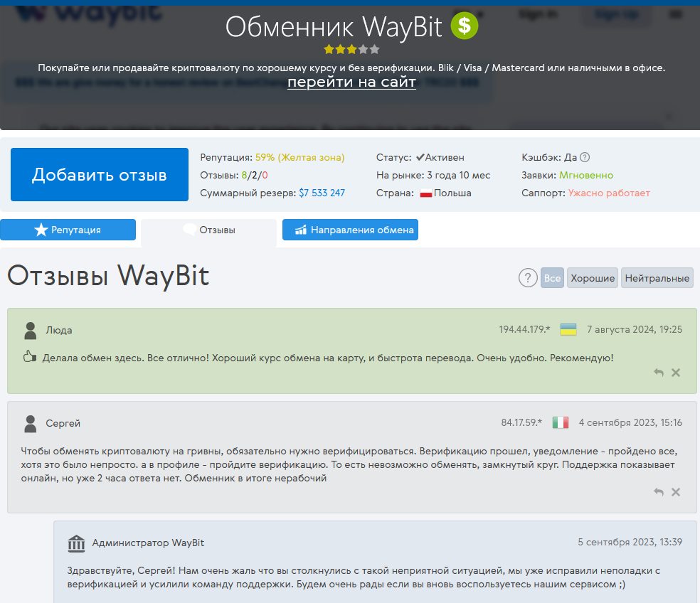This screenshot has width=700, height=603.
Task: Click the star rating under the title
Action: 351,50
